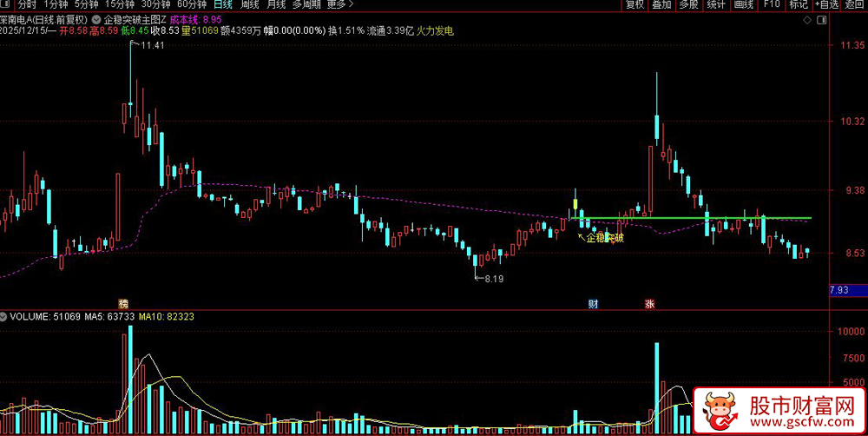The height and width of the screenshot is (436, 868).
Task: Click the yellow candlestick above the 企稳突破 signal
Action: 575,204
